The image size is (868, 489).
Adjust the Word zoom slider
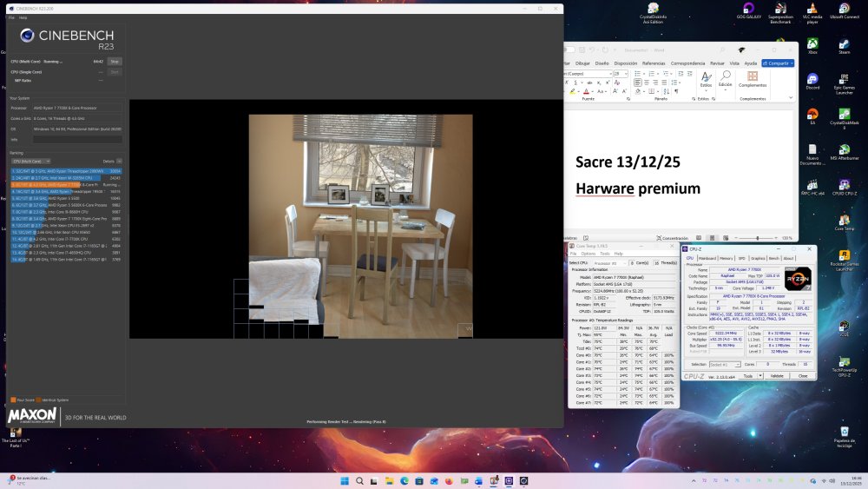[758, 238]
